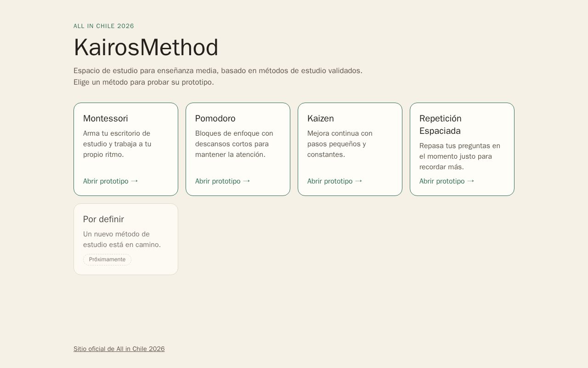The image size is (588, 368).
Task: Open the Montessori prototype link
Action: tap(111, 181)
